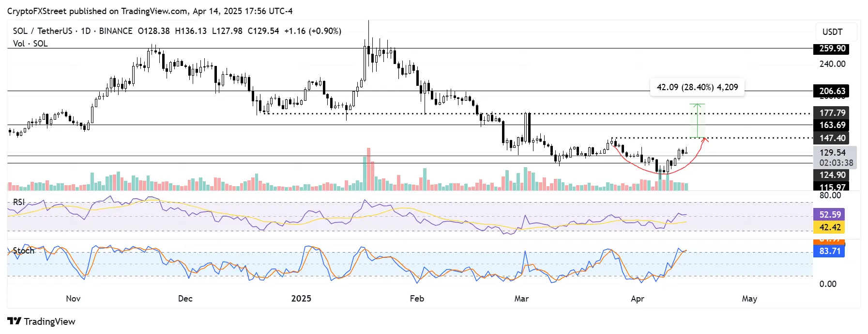
Task: Select the 147.40 price label
Action: 832,138
